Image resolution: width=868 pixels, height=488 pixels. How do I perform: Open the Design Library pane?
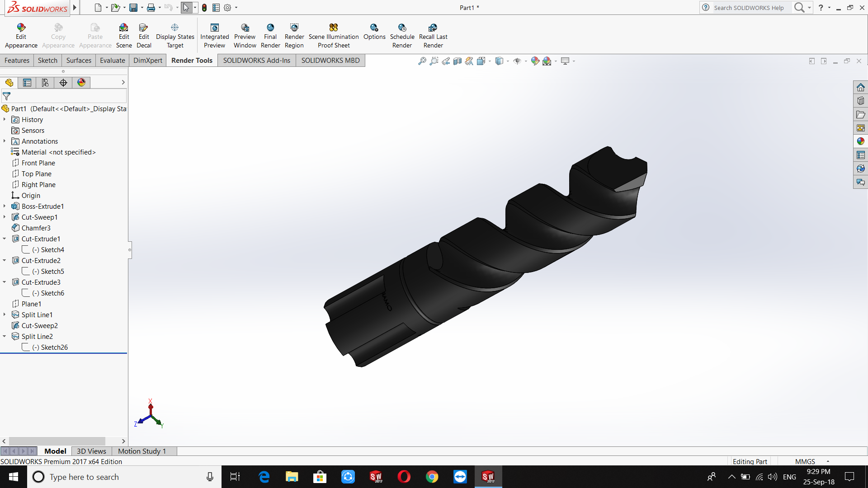860,101
